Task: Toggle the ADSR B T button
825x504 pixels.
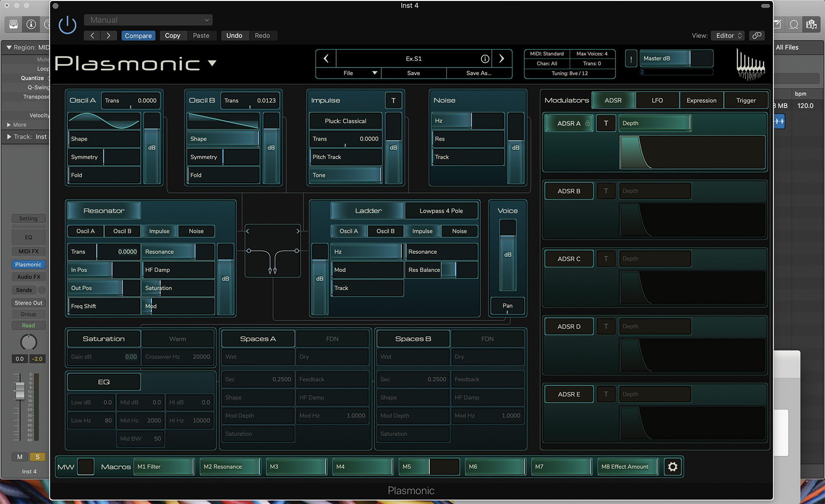Action: pyautogui.click(x=606, y=191)
